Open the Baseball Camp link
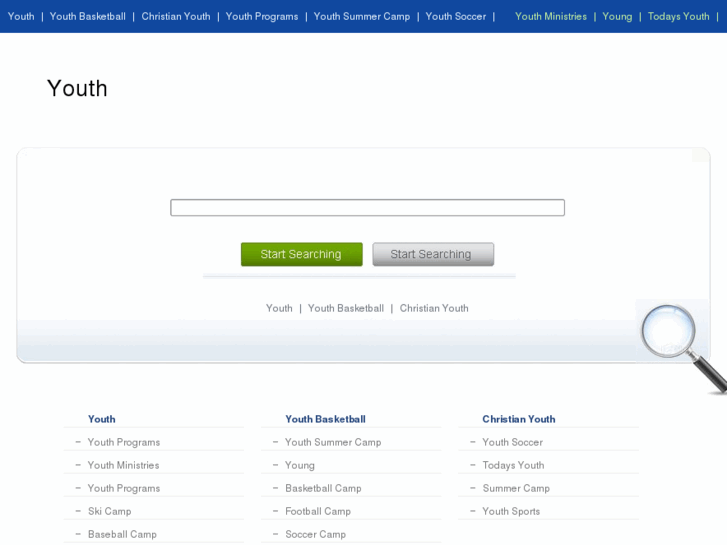727x545 pixels. coord(122,534)
